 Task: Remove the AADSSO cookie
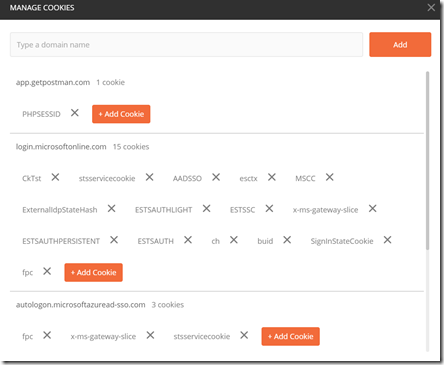tap(216, 177)
